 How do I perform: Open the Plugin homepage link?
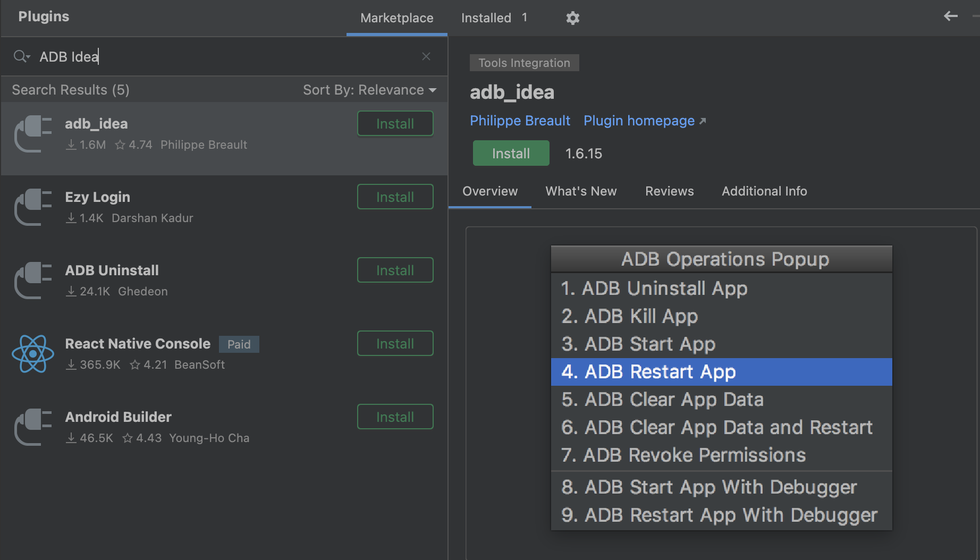[645, 121]
